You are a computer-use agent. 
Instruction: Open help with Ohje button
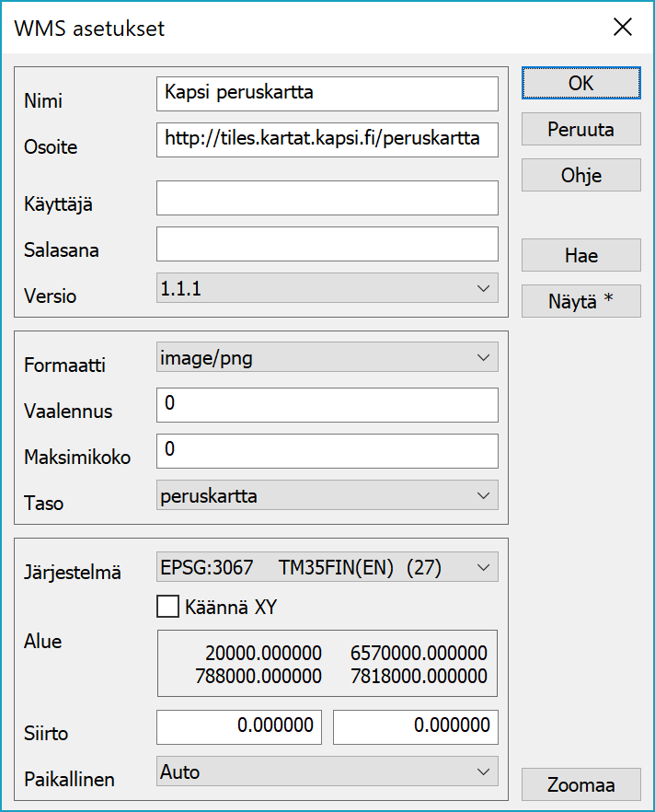580,175
